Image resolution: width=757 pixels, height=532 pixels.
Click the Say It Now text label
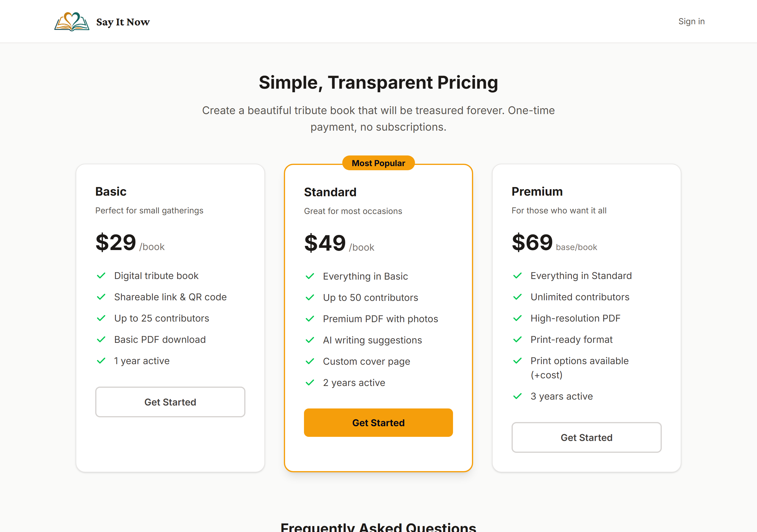(123, 22)
